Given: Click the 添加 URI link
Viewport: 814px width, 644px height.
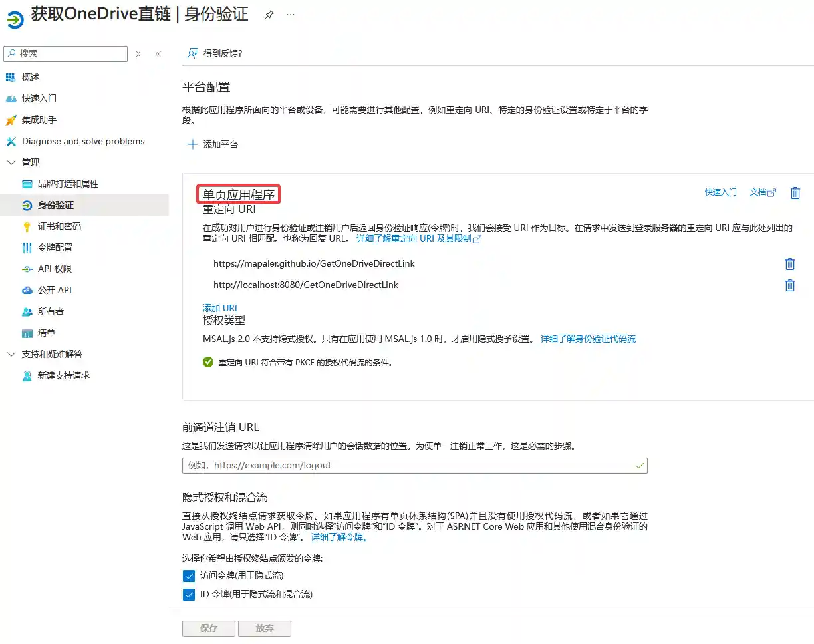Looking at the screenshot, I should click(x=219, y=308).
